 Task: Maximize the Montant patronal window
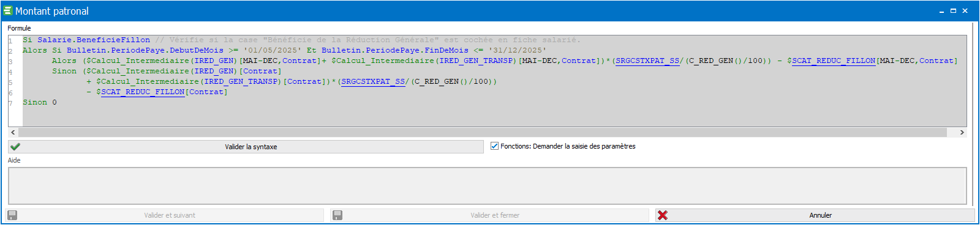953,11
